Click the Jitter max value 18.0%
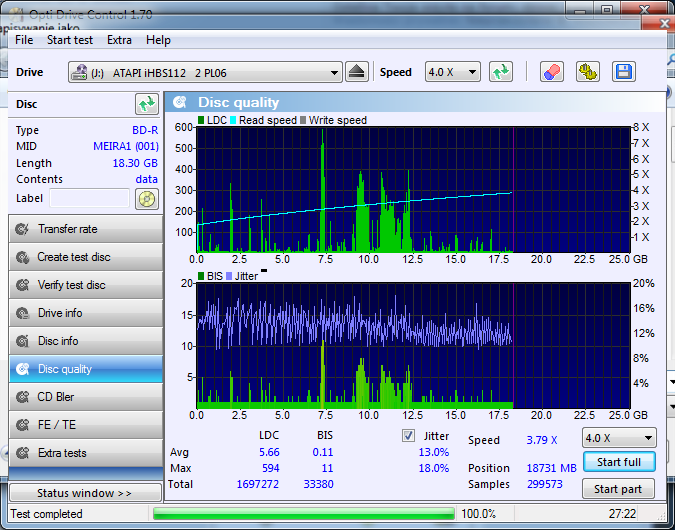Screen dimensions: 675x530 pos(433,468)
